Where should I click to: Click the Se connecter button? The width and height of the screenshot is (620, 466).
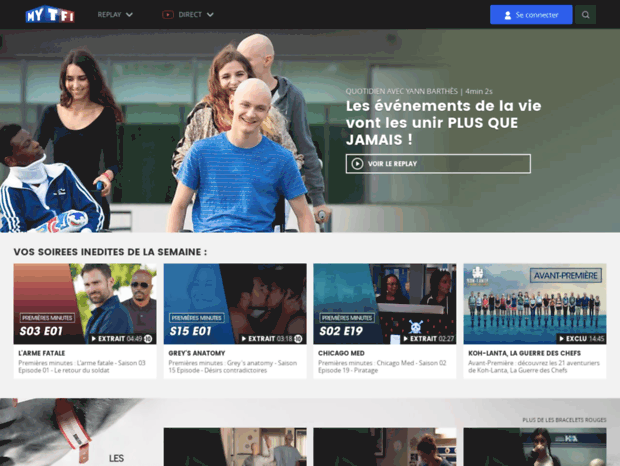[x=531, y=15]
